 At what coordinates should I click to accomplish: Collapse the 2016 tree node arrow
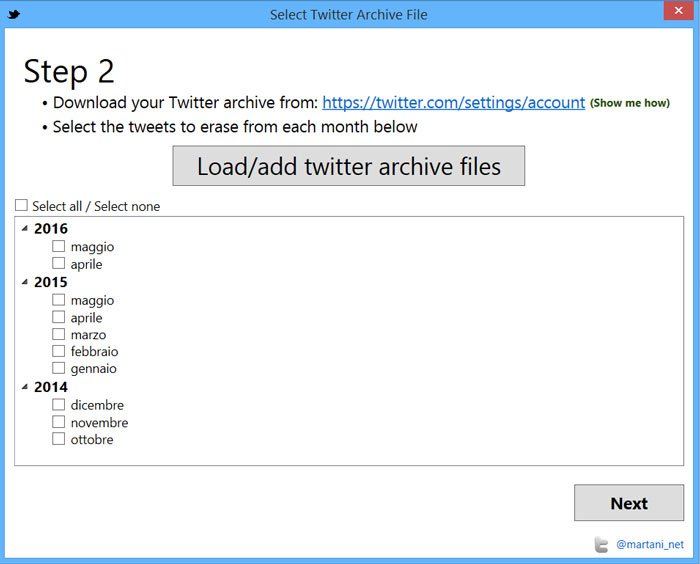tap(25, 229)
